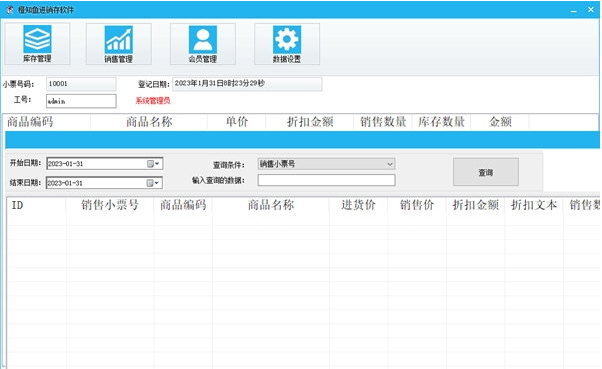The width and height of the screenshot is (602, 369).
Task: Click the 开始日期 date value 2023-01-31
Action: [65, 164]
